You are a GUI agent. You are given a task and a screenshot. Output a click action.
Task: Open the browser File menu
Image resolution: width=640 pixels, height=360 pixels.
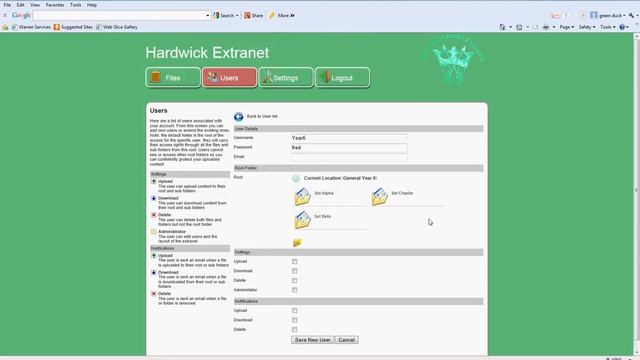coord(7,5)
